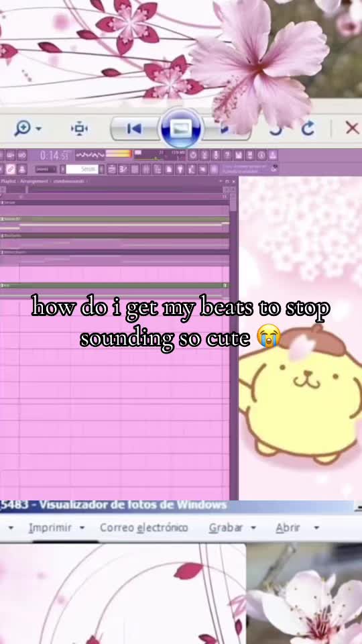This screenshot has height=644, width=362.
Task: Click the icon left of the countdown 3 icon
Action: 112,169
